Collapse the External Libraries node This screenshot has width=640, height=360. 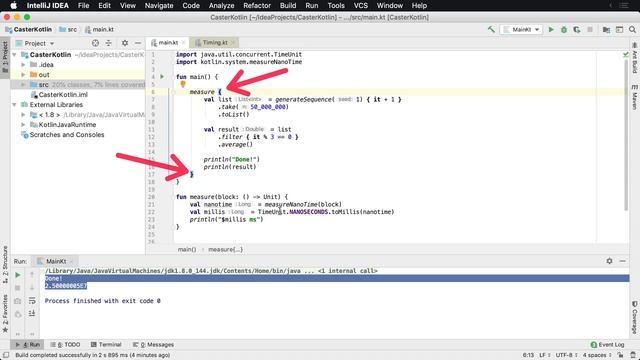(x=15, y=104)
